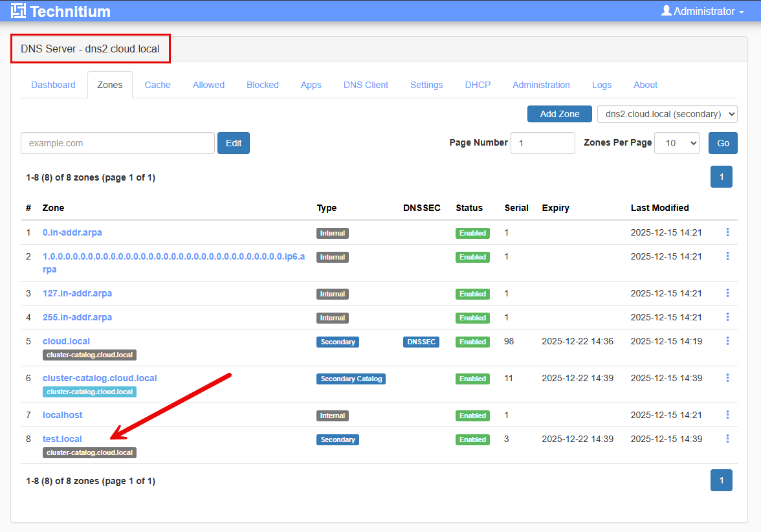This screenshot has width=761, height=532.
Task: Open the 127.in-addr.arpa zone link
Action: 77,293
